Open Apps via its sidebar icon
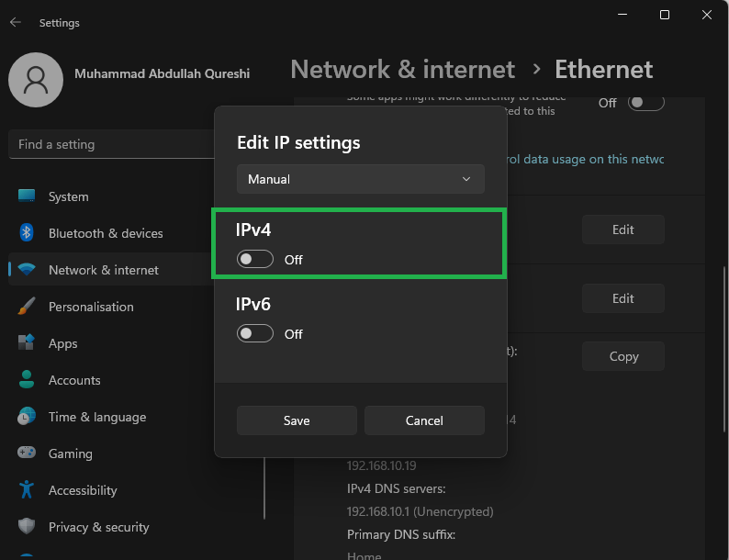 click(x=27, y=343)
